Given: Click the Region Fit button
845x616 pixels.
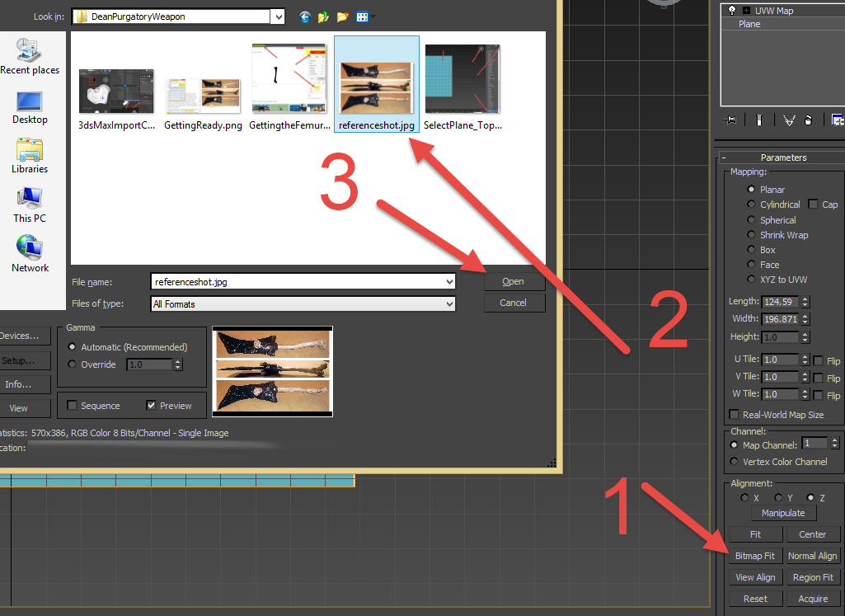Looking at the screenshot, I should (x=813, y=577).
